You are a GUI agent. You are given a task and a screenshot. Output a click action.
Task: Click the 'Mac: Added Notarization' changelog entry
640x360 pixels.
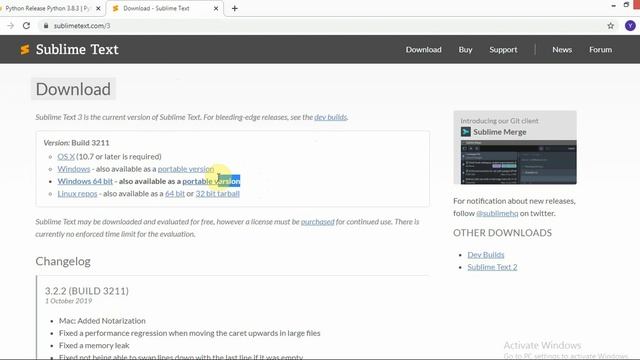[102, 321]
